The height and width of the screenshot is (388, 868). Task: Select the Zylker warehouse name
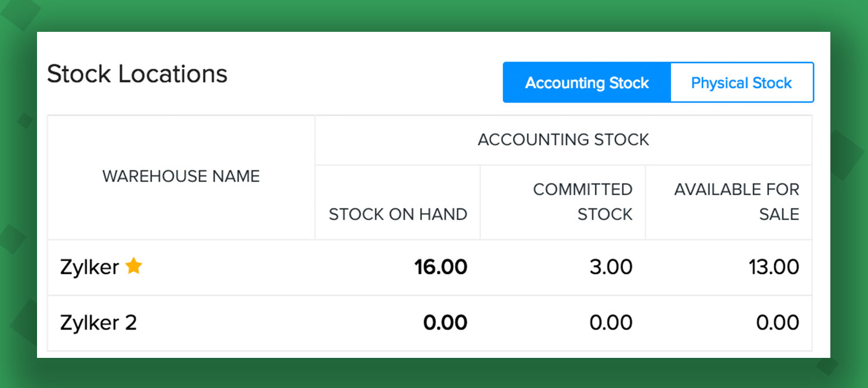tap(90, 267)
